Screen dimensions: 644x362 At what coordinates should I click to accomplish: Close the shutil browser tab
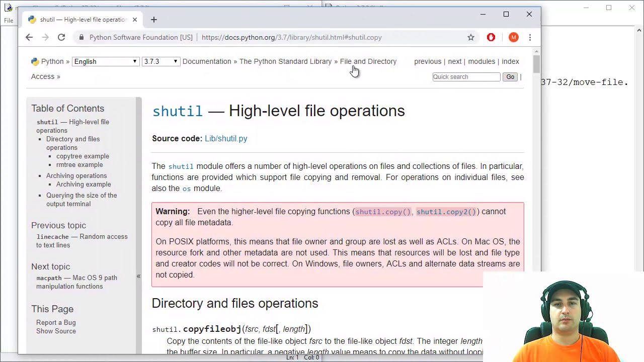135,20
